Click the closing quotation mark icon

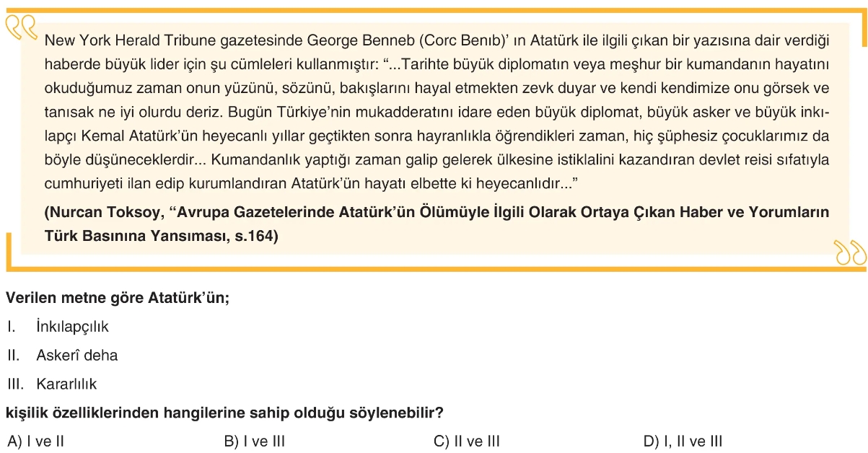coord(849,253)
